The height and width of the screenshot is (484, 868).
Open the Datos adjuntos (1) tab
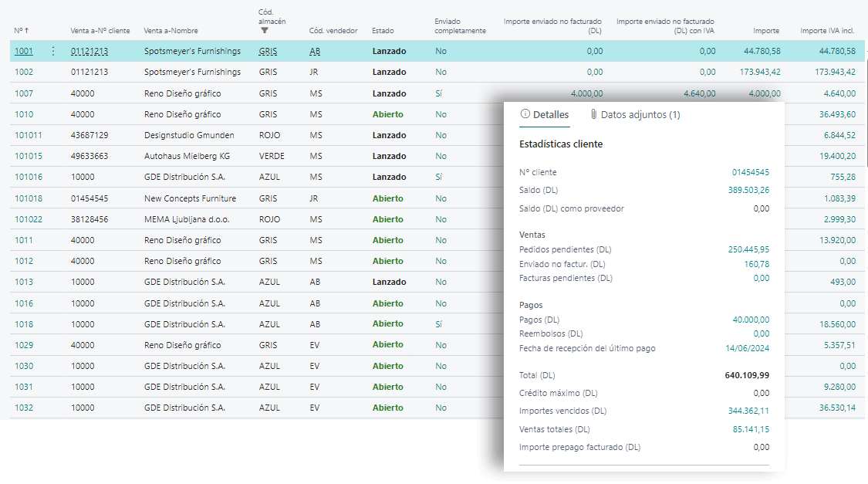640,114
